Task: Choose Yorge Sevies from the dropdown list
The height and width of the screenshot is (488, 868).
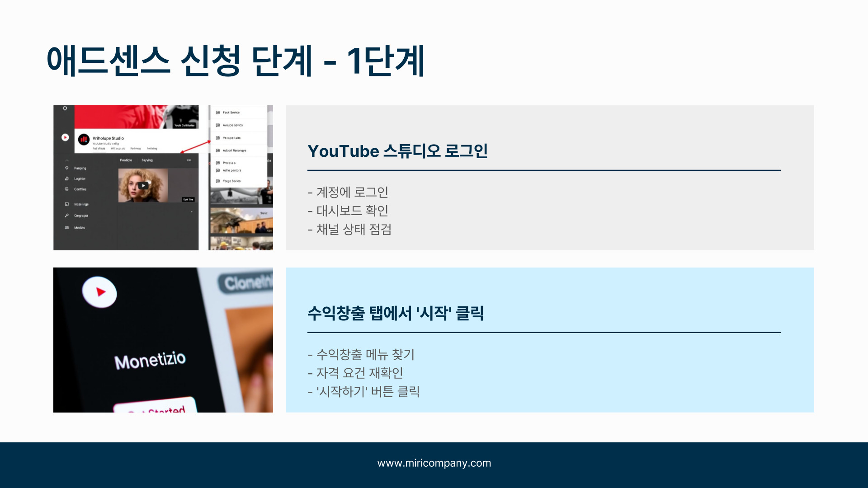Action: coord(231,181)
